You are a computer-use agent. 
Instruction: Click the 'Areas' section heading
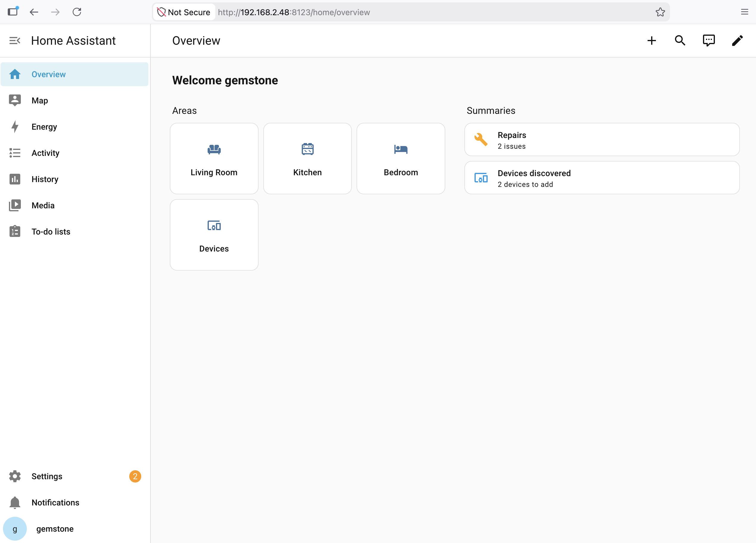point(184,111)
